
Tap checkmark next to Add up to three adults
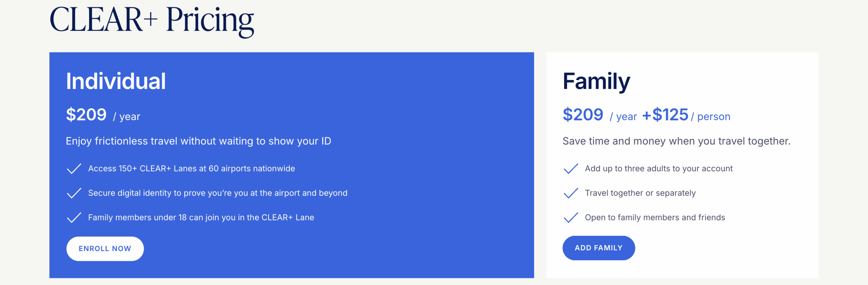[x=571, y=168]
